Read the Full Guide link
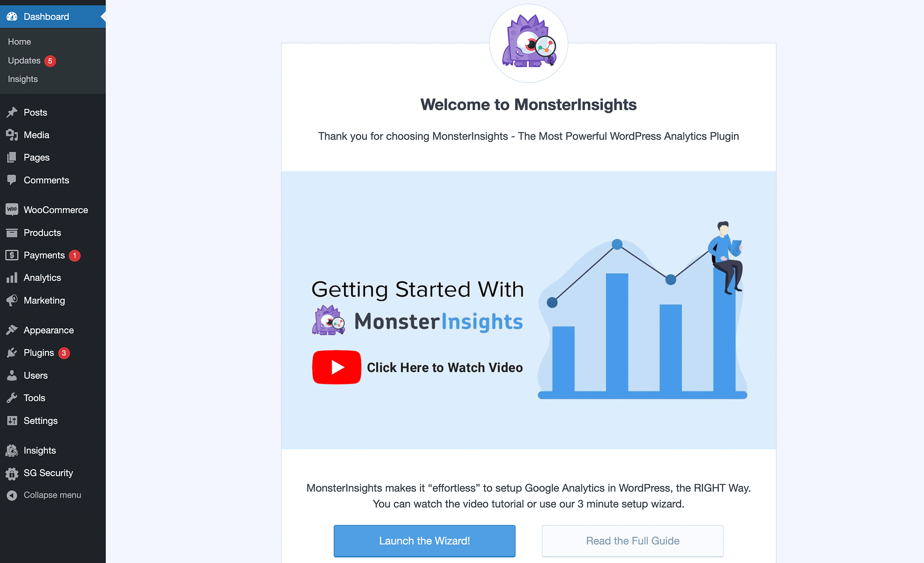This screenshot has width=924, height=563. (x=633, y=540)
